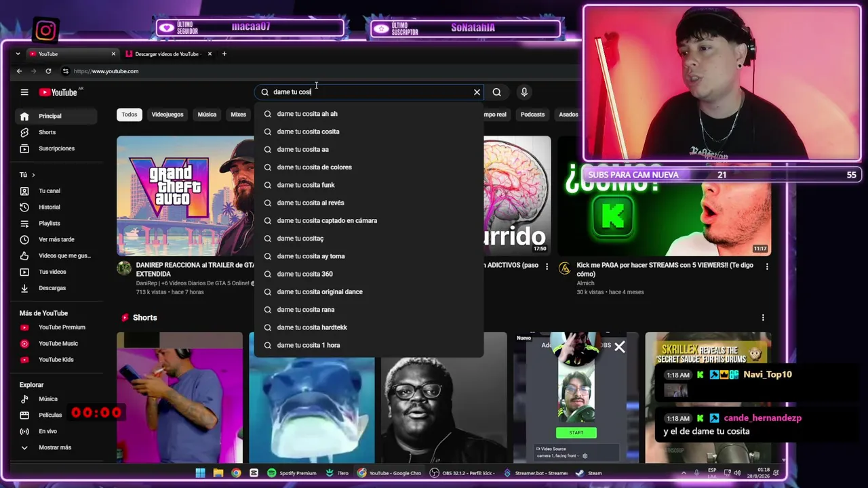Open YouTube Kids
Screen dimensions: 868x488
click(x=56, y=360)
